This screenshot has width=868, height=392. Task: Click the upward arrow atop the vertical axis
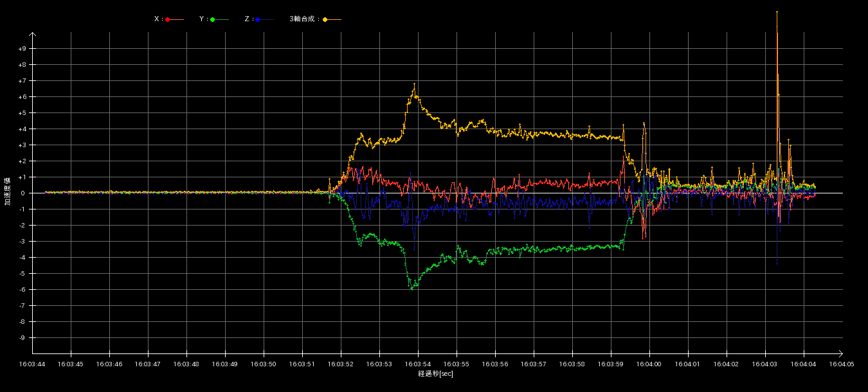tap(32, 35)
